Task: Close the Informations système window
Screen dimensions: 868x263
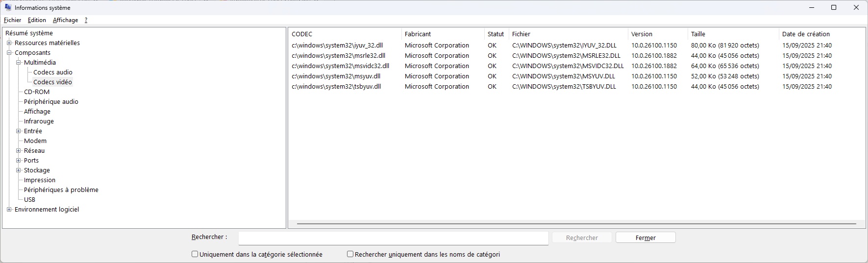Action: 856,7
